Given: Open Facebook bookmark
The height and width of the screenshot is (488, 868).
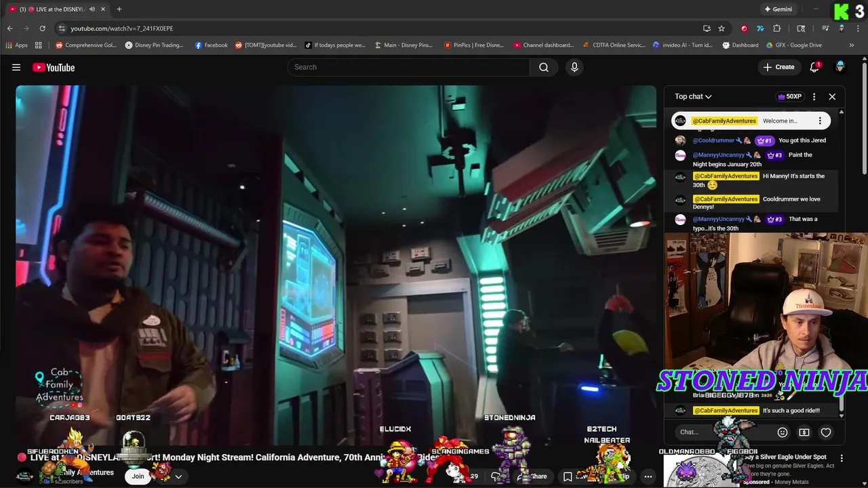Looking at the screenshot, I should [211, 45].
